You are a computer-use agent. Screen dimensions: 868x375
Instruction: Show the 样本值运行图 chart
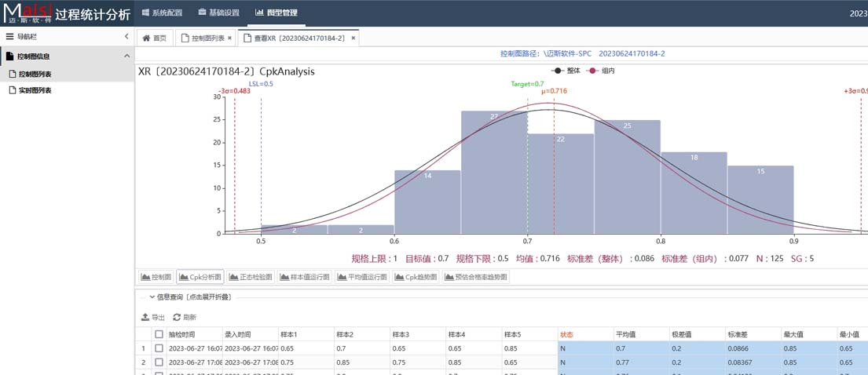[x=305, y=277]
